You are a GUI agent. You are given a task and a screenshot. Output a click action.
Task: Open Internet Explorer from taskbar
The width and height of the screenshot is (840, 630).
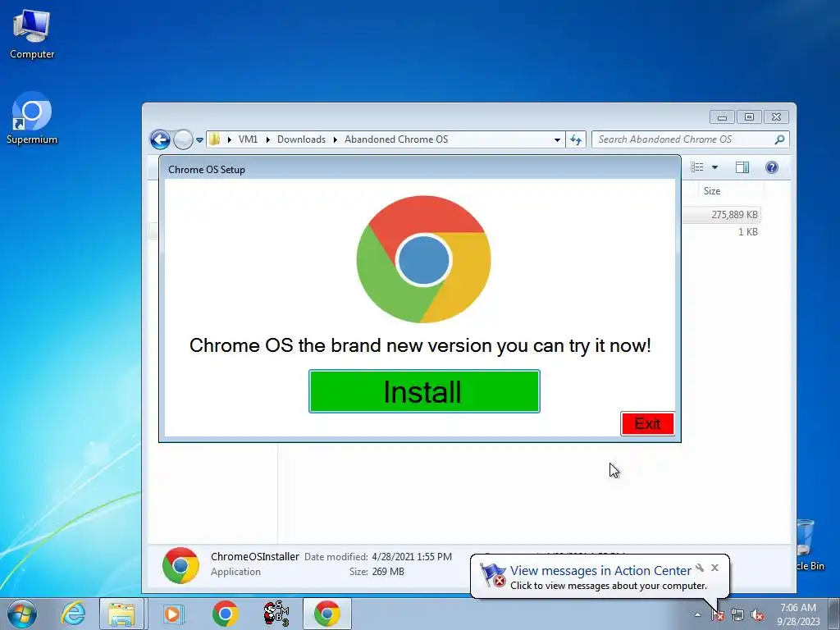tap(73, 614)
